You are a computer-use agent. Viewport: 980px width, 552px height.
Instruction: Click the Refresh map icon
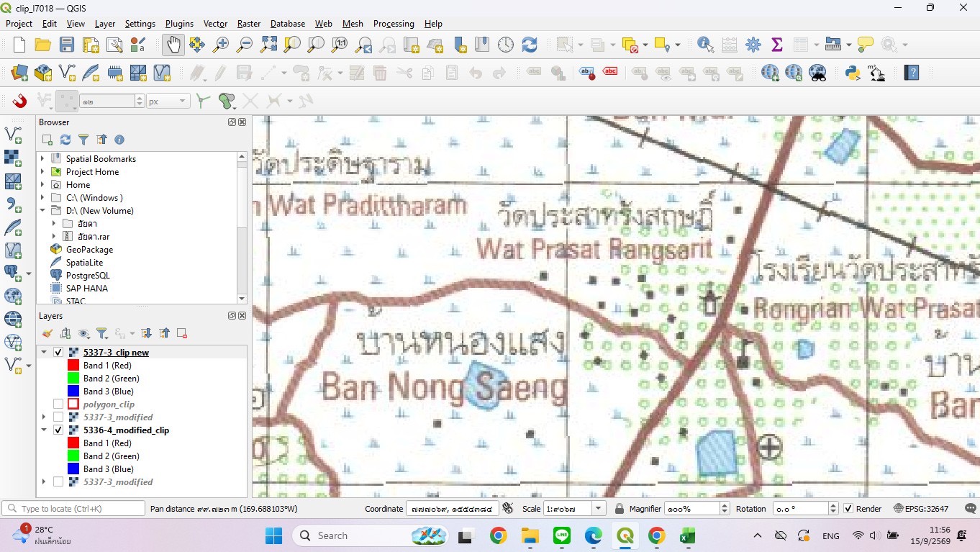pos(530,45)
